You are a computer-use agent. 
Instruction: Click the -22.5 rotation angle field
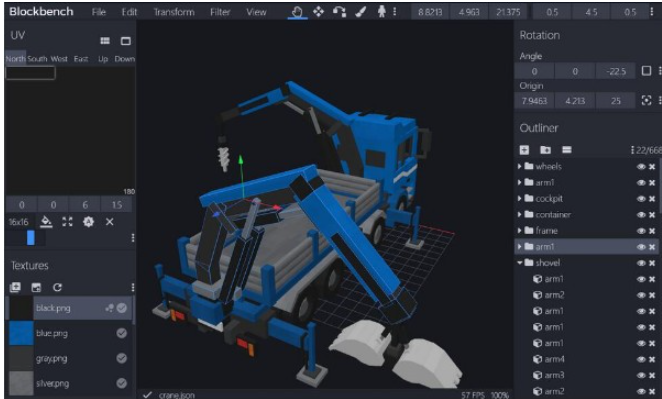[x=616, y=71]
